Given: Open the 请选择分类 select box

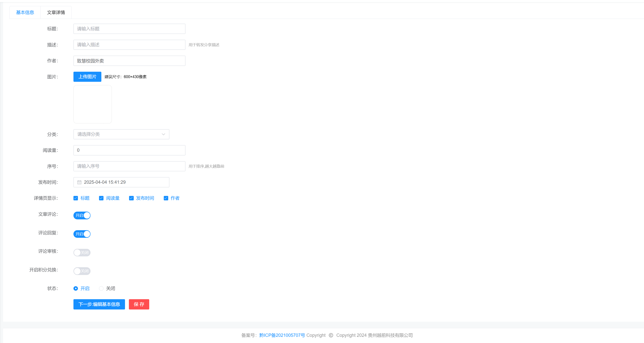Looking at the screenshot, I should tap(117, 134).
